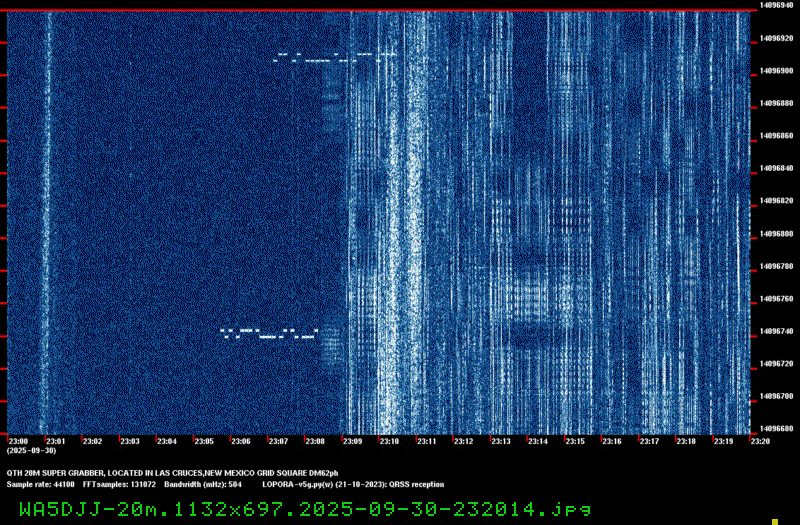Choose the 23:15 time axis label
Viewport: 800px width, 525px height.
point(576,441)
